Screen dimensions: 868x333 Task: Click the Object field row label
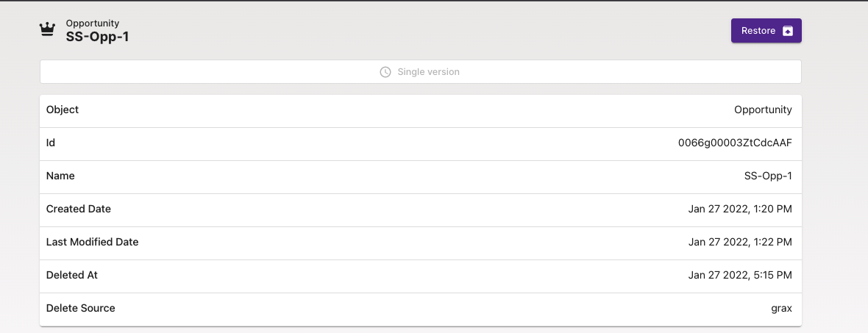(63, 110)
